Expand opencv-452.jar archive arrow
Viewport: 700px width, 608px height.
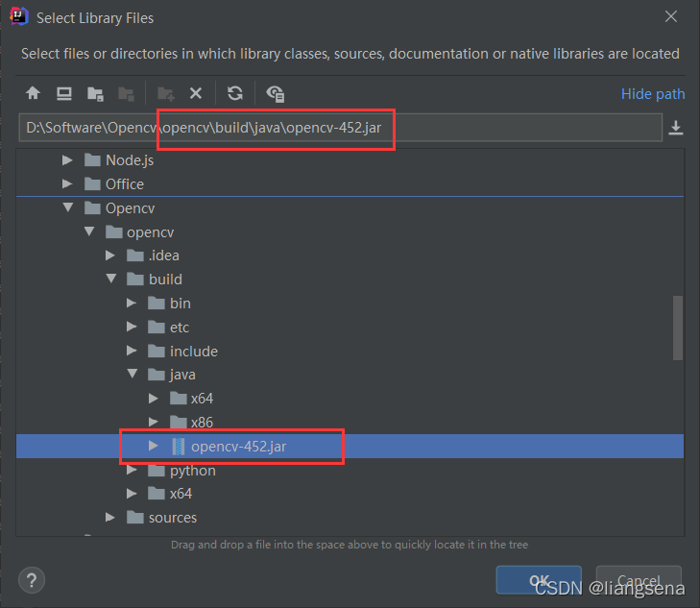(153, 446)
